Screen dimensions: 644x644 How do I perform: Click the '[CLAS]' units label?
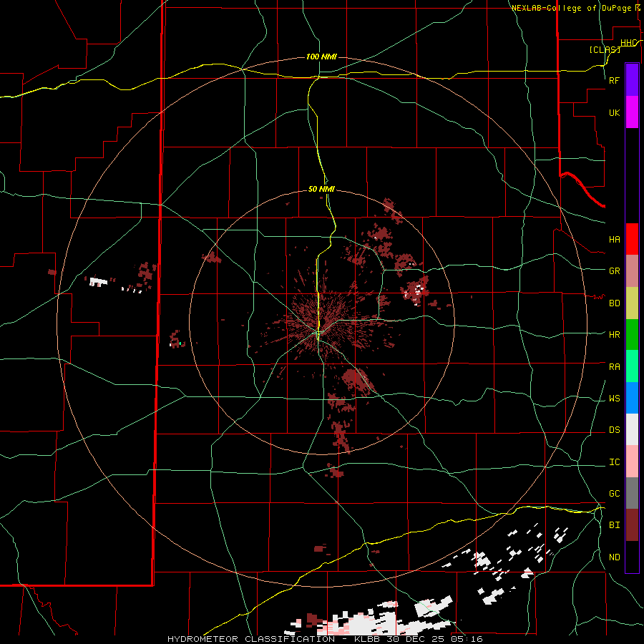click(605, 49)
